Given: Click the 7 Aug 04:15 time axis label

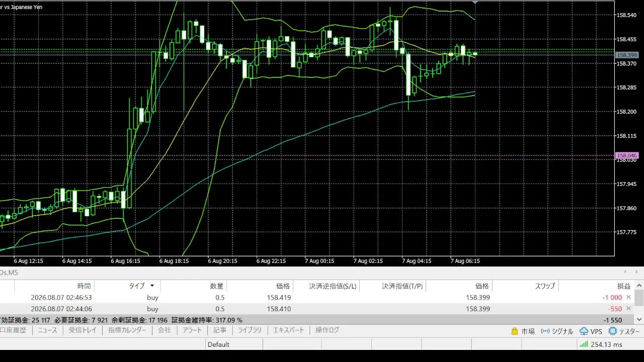Looking at the screenshot, I should (x=416, y=261).
